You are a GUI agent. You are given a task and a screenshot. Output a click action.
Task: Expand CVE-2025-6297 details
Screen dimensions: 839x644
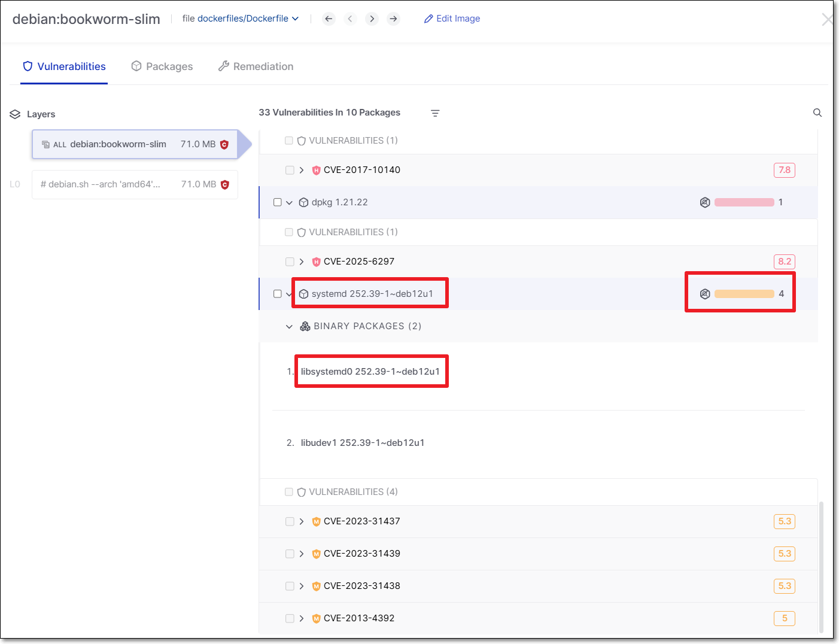[x=302, y=262]
